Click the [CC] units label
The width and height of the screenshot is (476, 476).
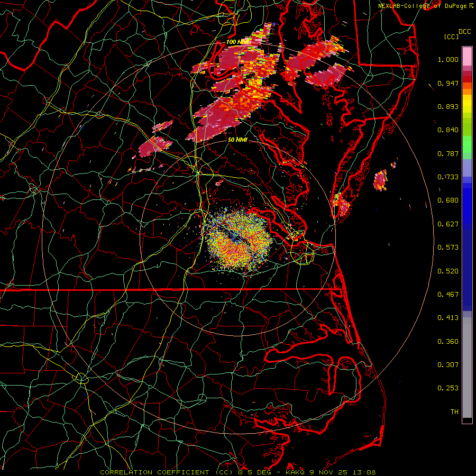click(x=452, y=36)
